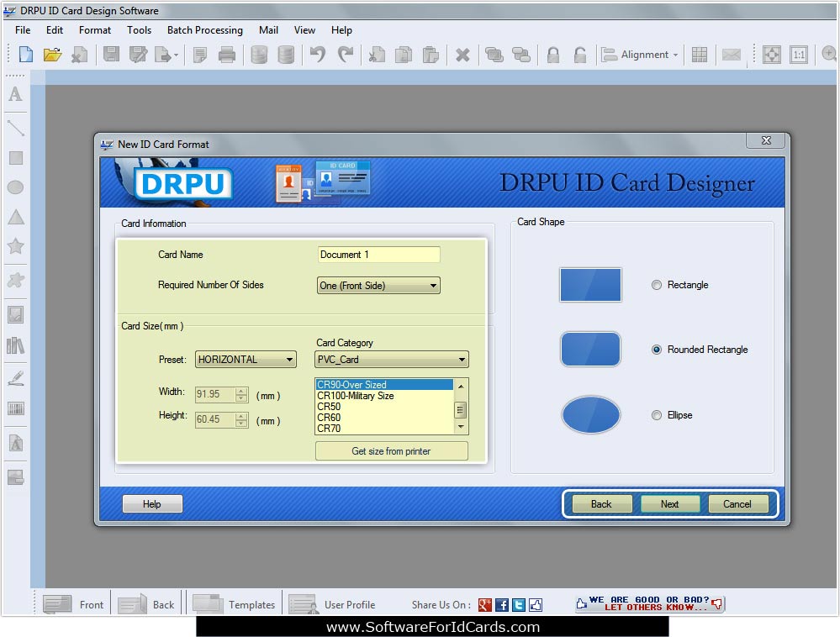The width and height of the screenshot is (840, 637).
Task: Click the Mail envelope icon in toolbar
Action: (x=732, y=55)
